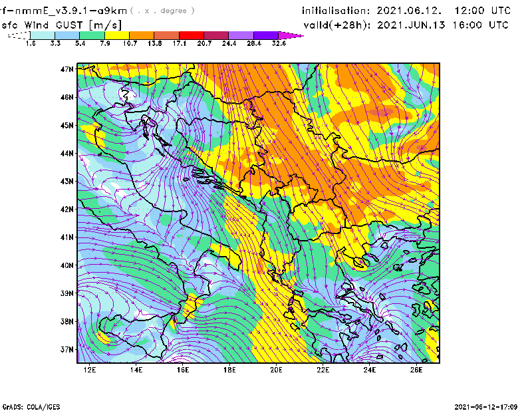Click the timestamp '2021-06-12-17:09'

tap(486, 407)
